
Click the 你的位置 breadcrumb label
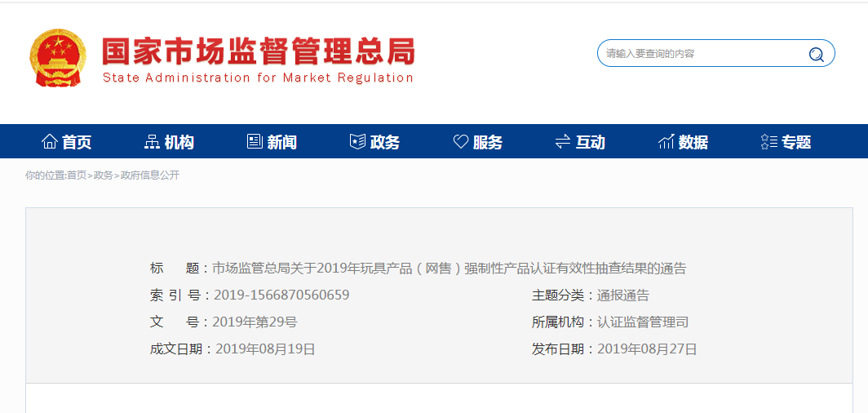pyautogui.click(x=45, y=175)
